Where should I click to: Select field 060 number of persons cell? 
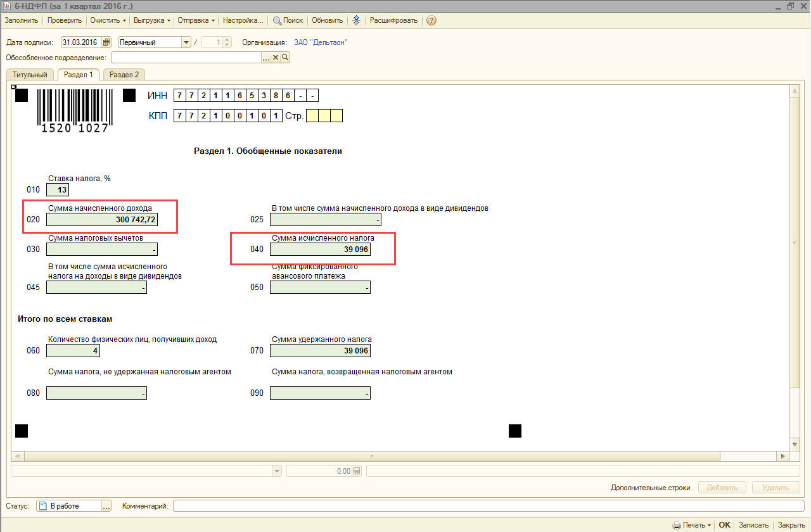(74, 351)
